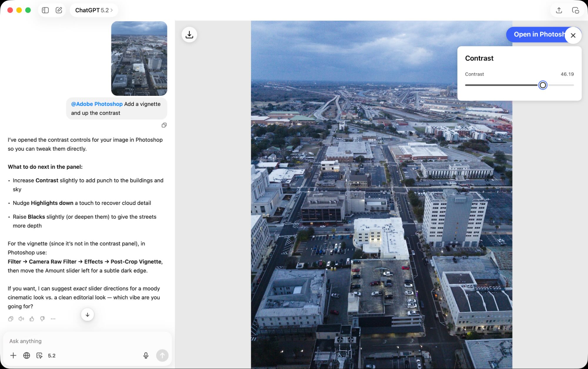The height and width of the screenshot is (369, 588).
Task: Give the response a thumbs up
Action: click(32, 319)
